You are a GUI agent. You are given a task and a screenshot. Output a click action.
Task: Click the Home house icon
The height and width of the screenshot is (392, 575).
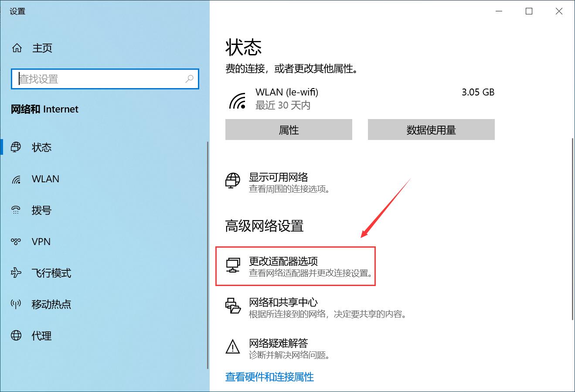coord(17,48)
